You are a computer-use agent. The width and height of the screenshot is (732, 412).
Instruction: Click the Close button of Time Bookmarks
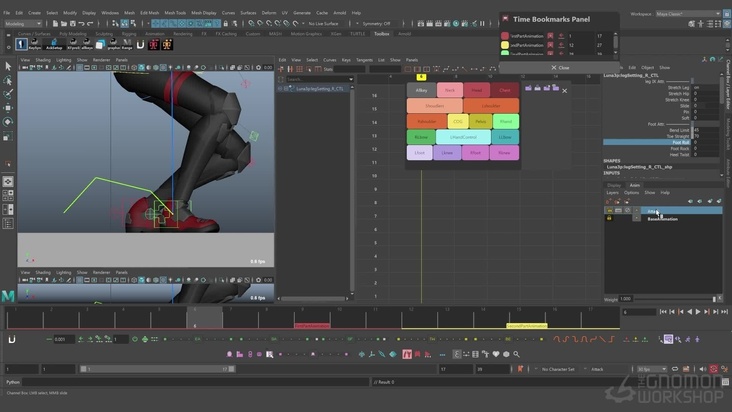coord(561,68)
